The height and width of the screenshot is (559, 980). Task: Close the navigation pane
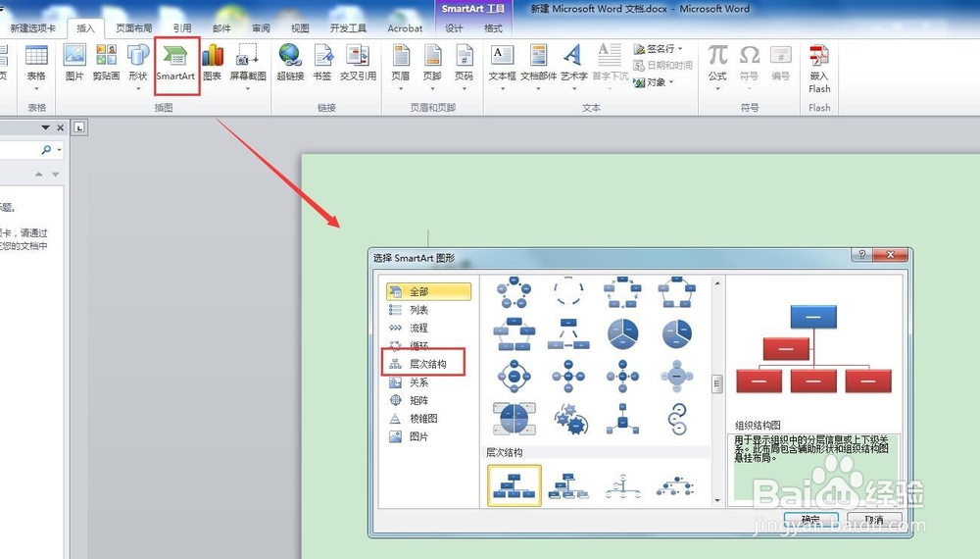pyautogui.click(x=60, y=127)
